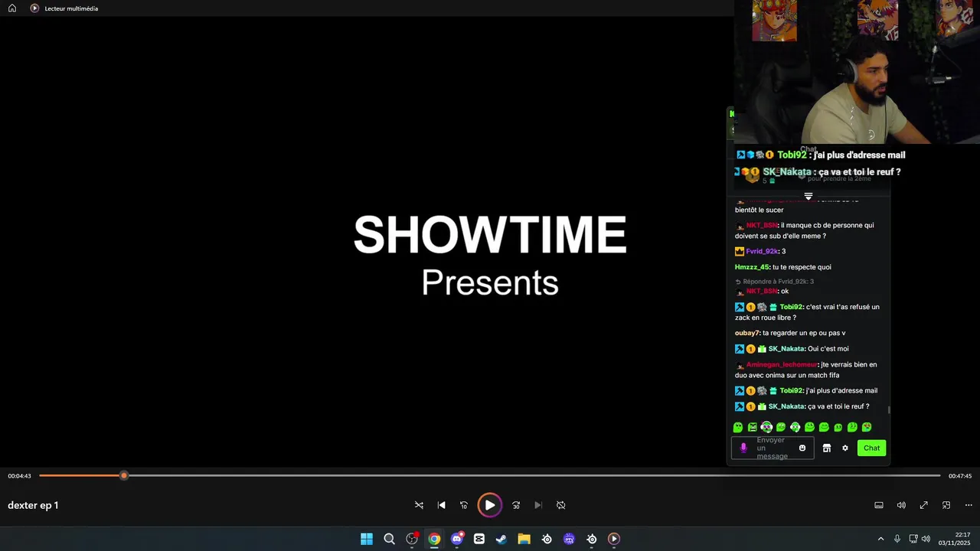This screenshot has width=980, height=551.
Task: Toggle repeat mode
Action: pos(561,505)
